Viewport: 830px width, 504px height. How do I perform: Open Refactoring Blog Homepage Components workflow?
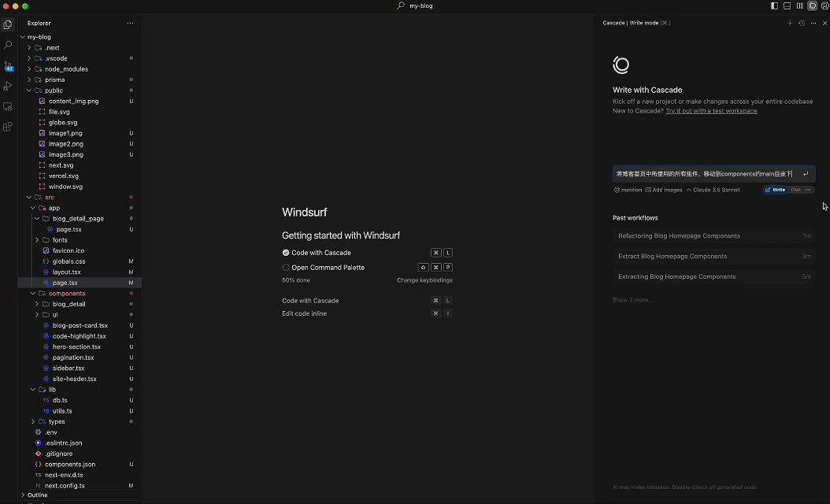click(x=714, y=236)
